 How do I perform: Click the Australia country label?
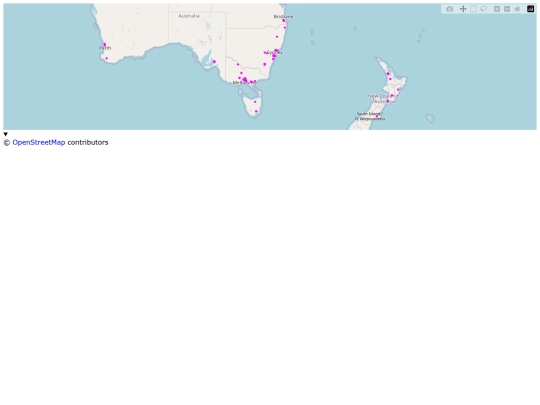(x=189, y=16)
